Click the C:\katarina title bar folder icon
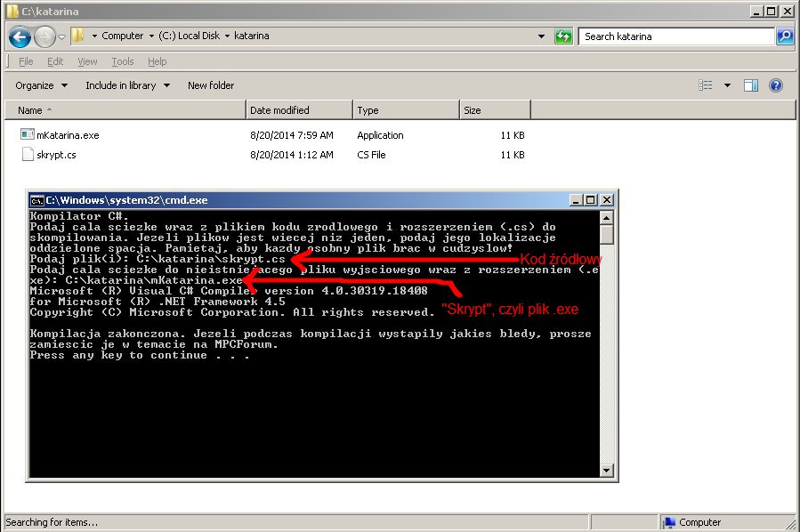The width and height of the screenshot is (800, 532). (x=12, y=12)
